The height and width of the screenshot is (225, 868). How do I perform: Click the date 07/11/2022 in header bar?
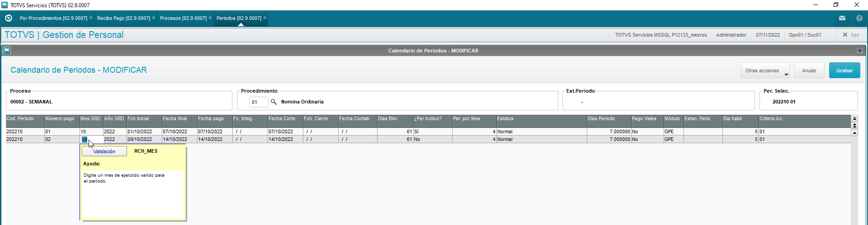(x=768, y=35)
